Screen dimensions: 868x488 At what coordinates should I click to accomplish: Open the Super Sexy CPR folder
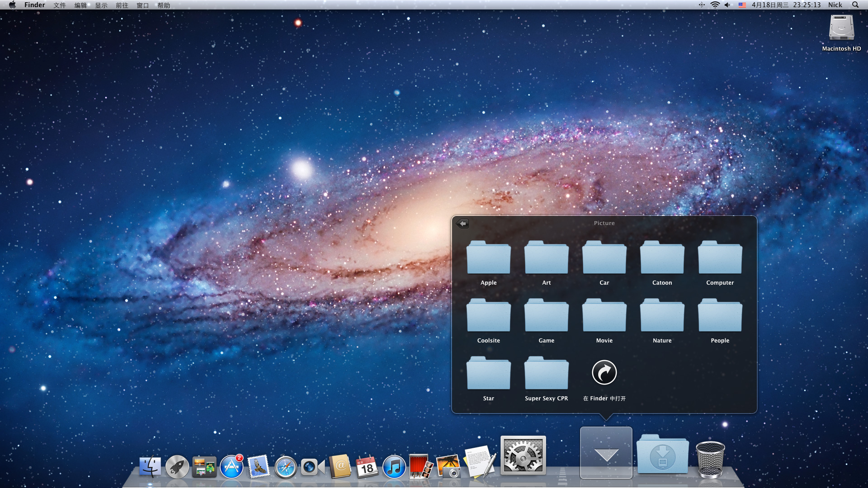pyautogui.click(x=546, y=373)
